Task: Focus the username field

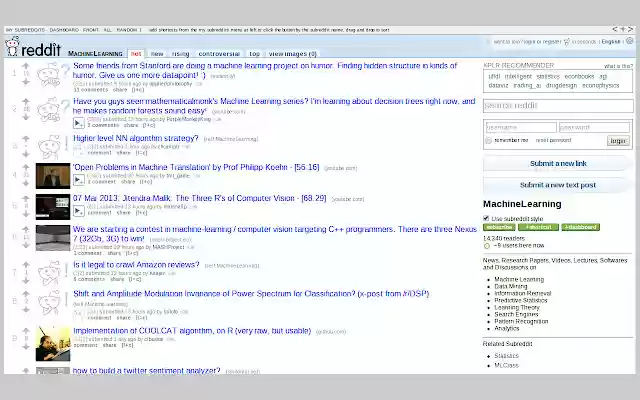Action: [521, 127]
